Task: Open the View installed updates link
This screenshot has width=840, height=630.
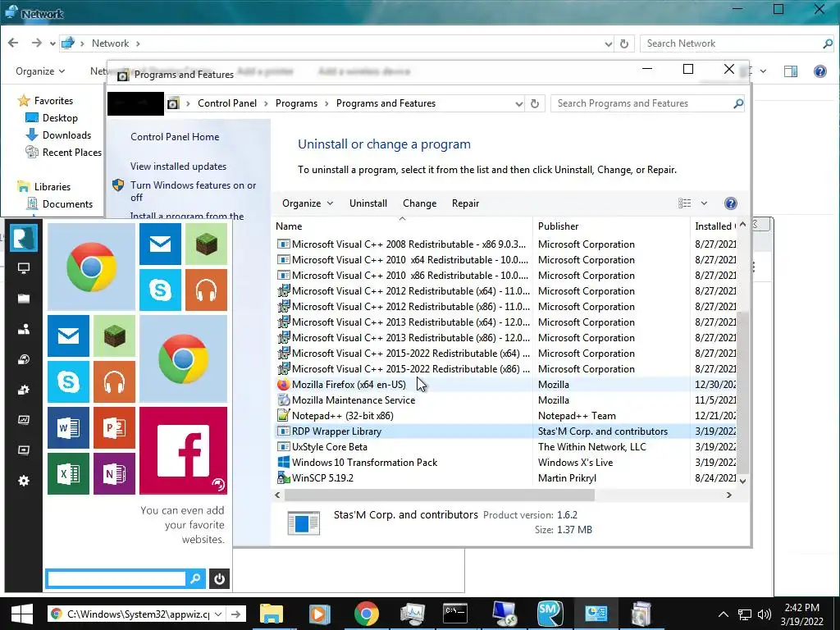Action: 178,167
